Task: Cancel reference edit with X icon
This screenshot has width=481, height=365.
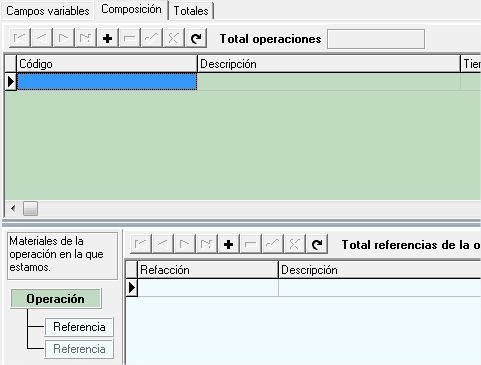Action: coord(294,244)
